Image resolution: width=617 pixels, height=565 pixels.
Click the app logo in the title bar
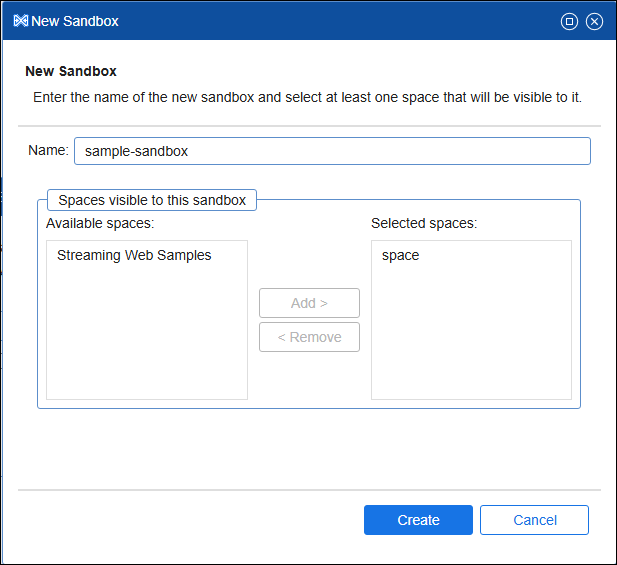click(20, 21)
